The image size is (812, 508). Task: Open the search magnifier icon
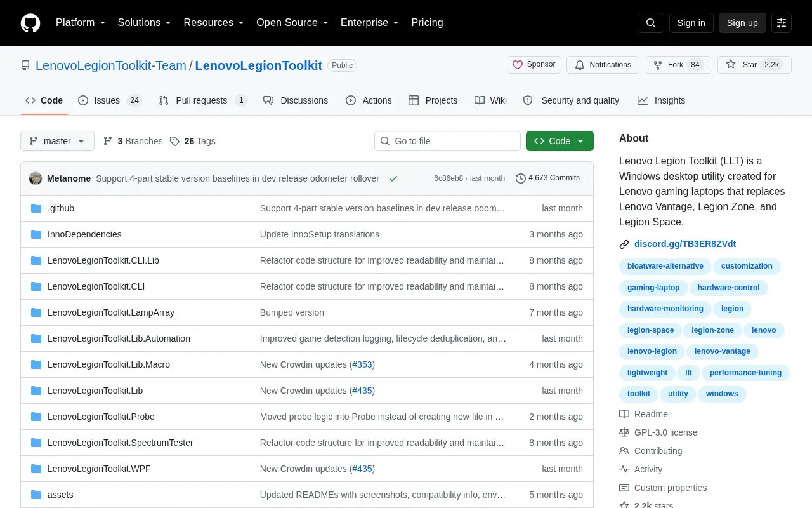pos(651,23)
